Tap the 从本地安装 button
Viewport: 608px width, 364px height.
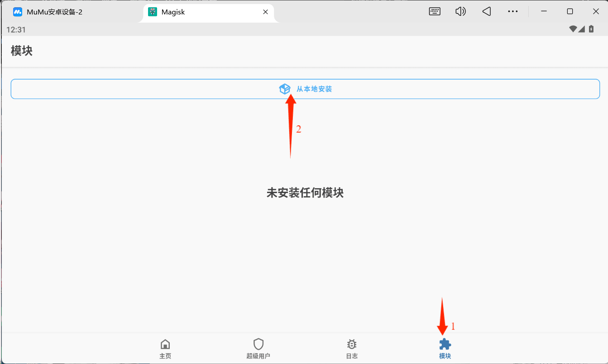pyautogui.click(x=305, y=89)
